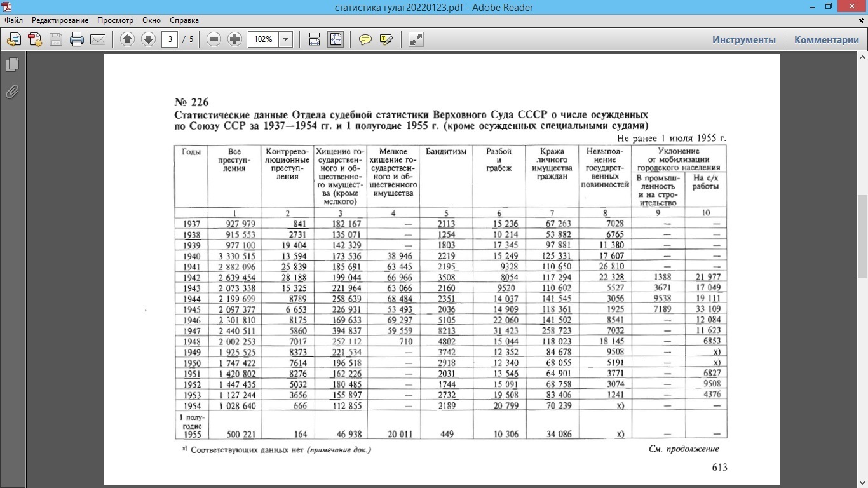This screenshot has width=868, height=488.
Task: Toggle fit one full page view
Action: pos(336,39)
